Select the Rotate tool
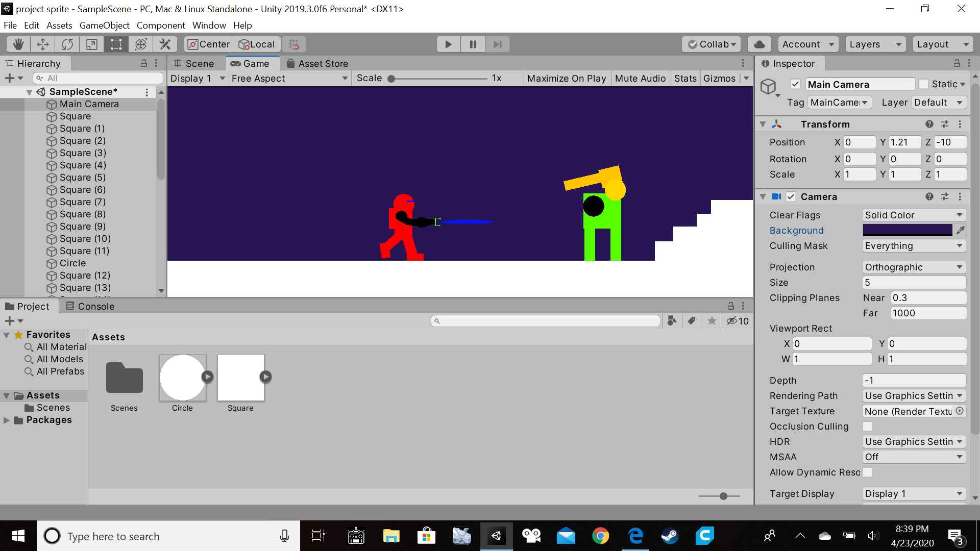The width and height of the screenshot is (980, 551). (67, 44)
